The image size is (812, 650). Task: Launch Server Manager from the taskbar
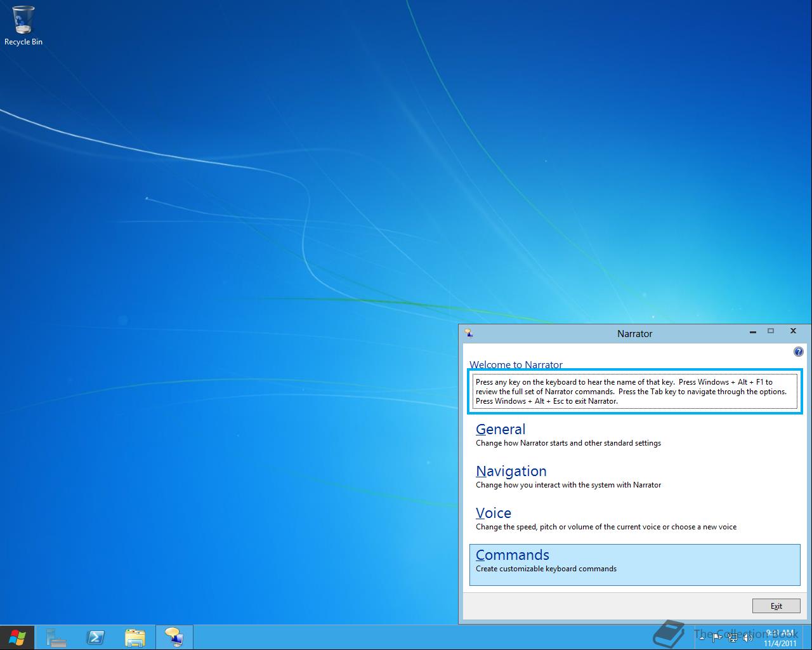(x=56, y=637)
